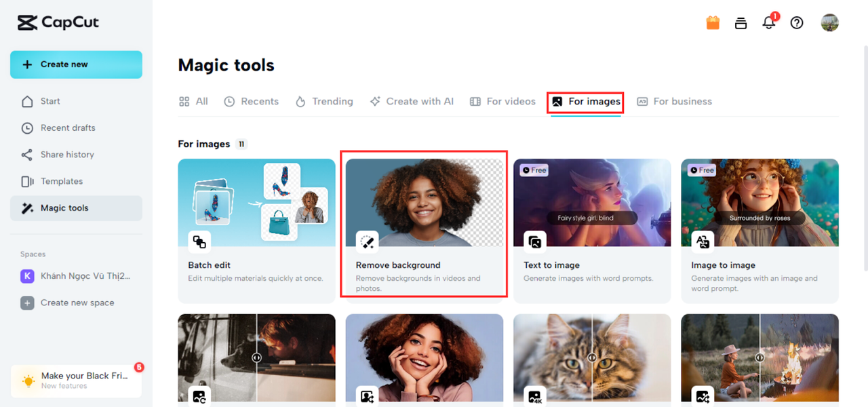
Task: Open the Khánh Ngọc Vũ Thị space
Action: [x=76, y=276]
